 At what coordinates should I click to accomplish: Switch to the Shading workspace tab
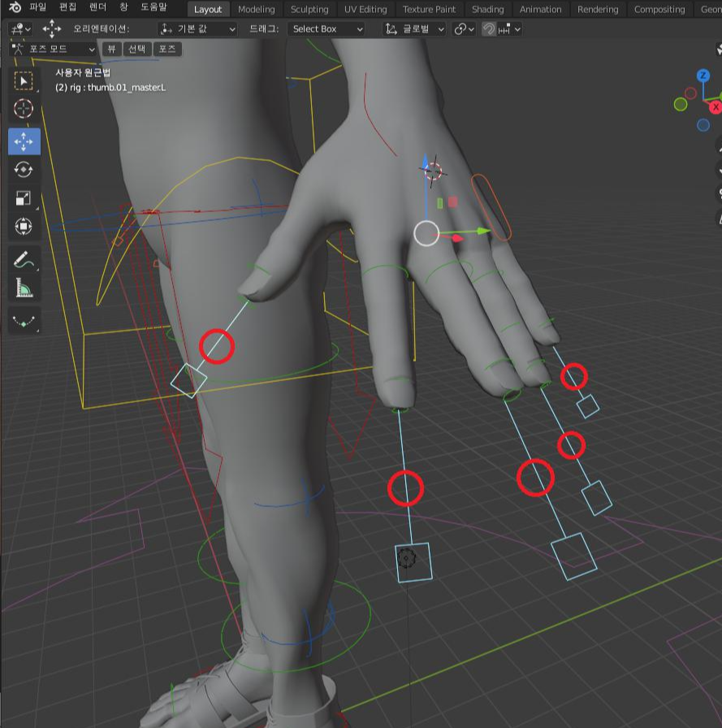[x=487, y=9]
